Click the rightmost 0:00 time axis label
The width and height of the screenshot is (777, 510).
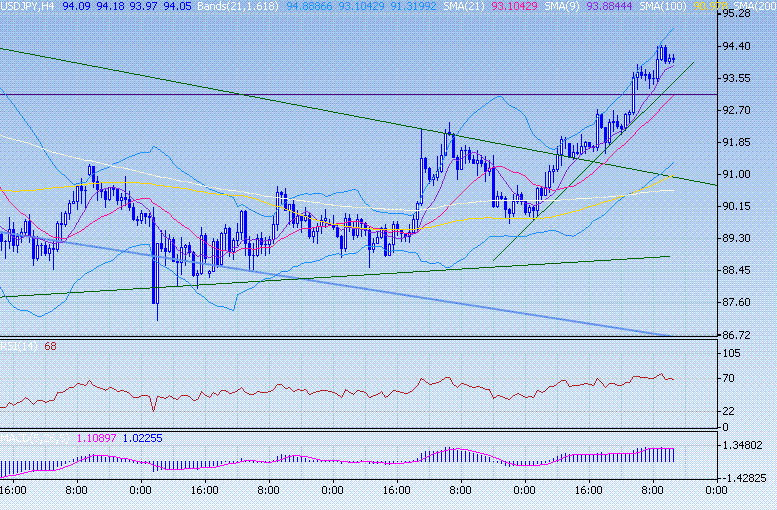pos(716,491)
